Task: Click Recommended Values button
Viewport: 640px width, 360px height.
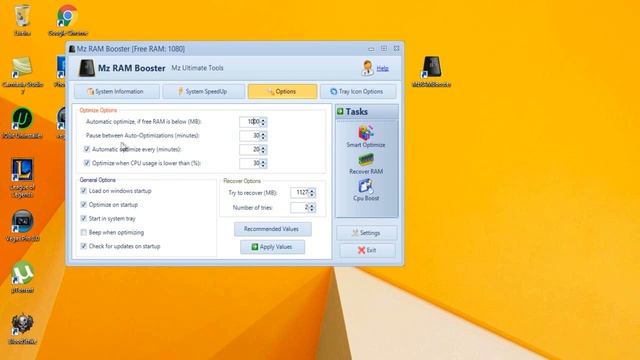Action: [273, 229]
